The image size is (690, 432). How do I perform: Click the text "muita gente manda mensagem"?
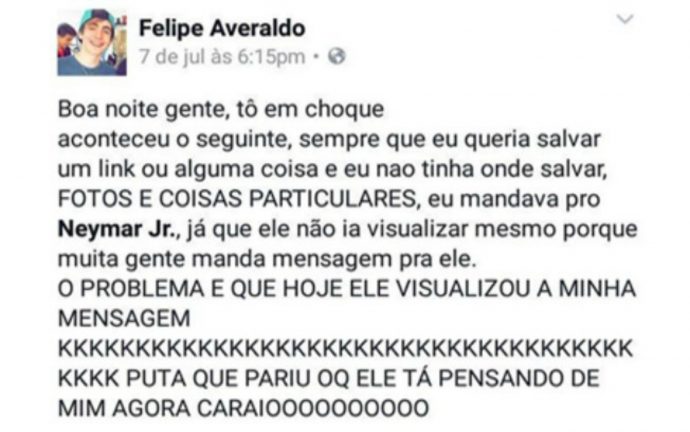point(225,259)
